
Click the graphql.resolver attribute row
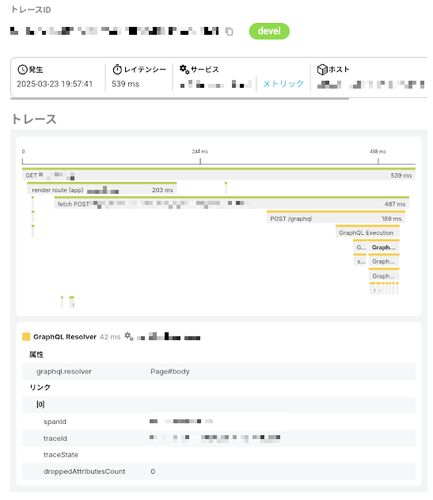(x=219, y=371)
